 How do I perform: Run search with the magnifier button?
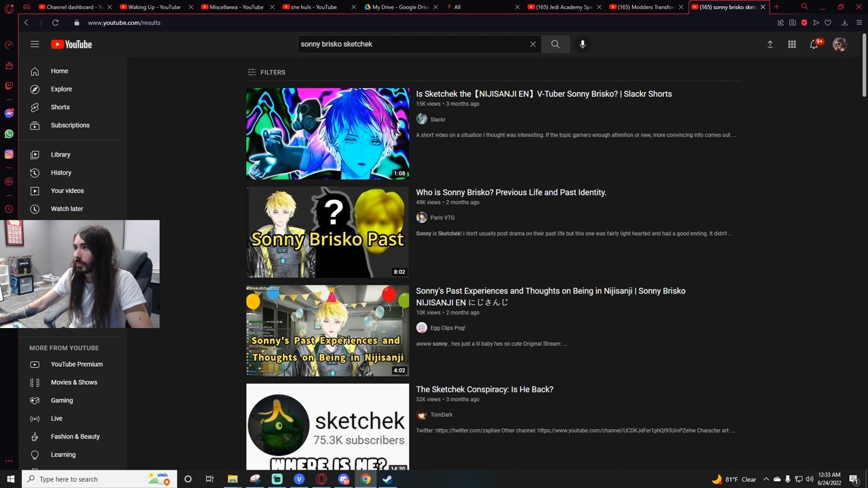coord(555,44)
